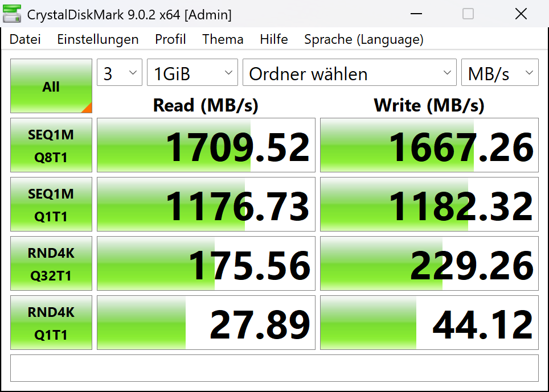Open the Ordner wählen drive selector
Image resolution: width=549 pixels, height=392 pixels.
349,73
